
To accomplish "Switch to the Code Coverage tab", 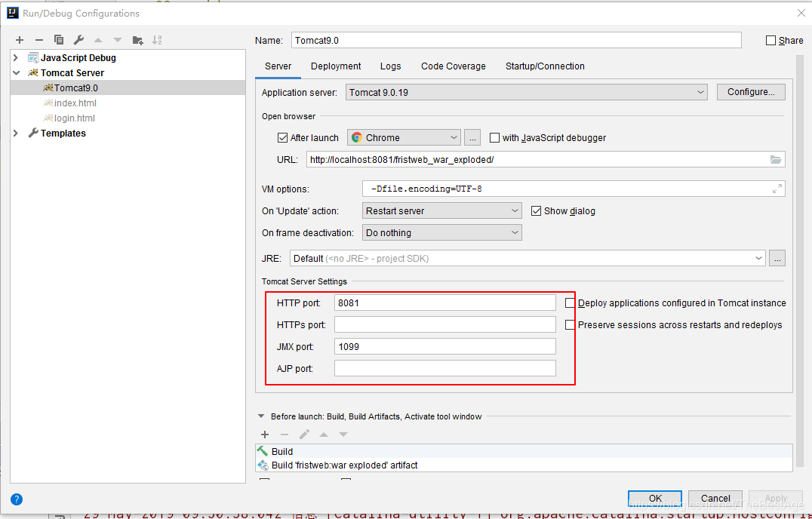I will coord(453,66).
